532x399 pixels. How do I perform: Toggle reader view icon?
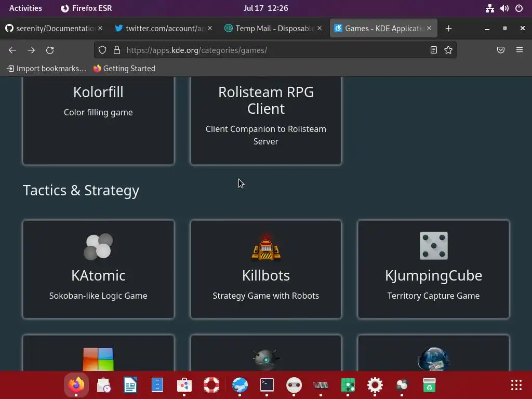click(434, 50)
